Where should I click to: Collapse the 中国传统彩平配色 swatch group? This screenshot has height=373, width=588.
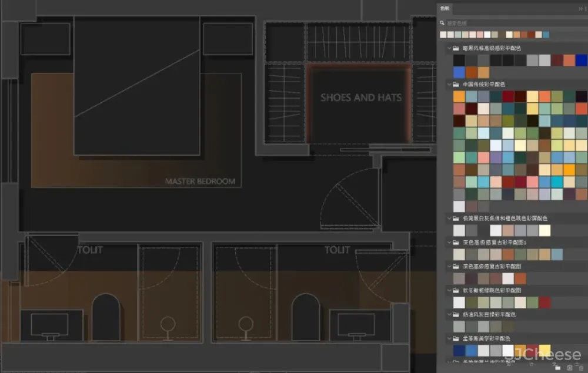point(448,85)
